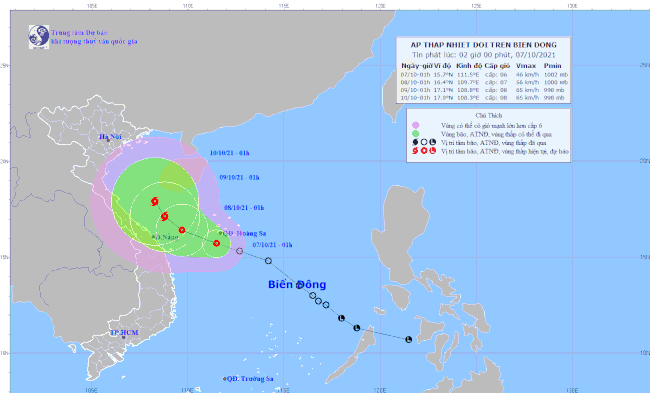
Task: Select the red current-position marker for 07/10 01h
Action: pos(216,243)
